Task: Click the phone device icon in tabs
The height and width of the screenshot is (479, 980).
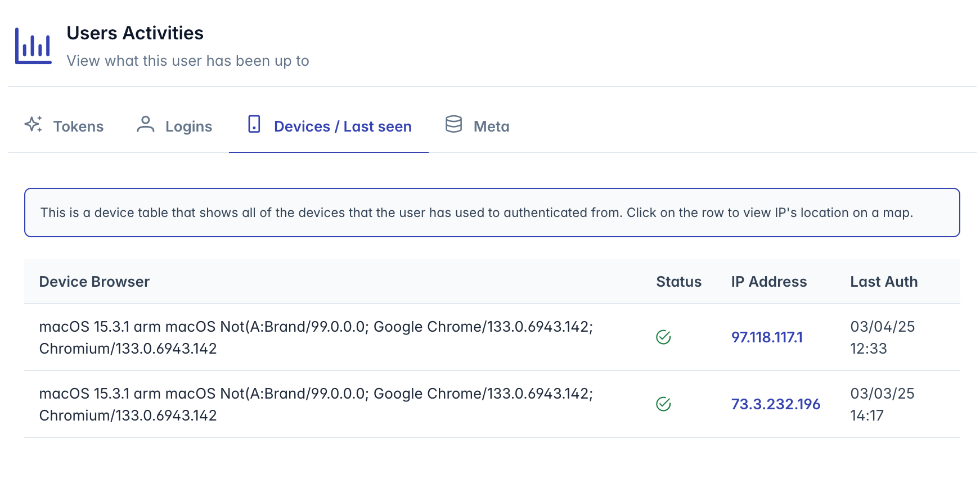Action: pyautogui.click(x=254, y=124)
